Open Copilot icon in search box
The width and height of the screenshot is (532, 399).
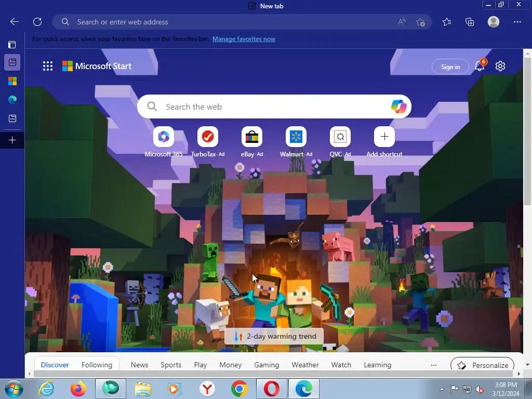pyautogui.click(x=398, y=107)
